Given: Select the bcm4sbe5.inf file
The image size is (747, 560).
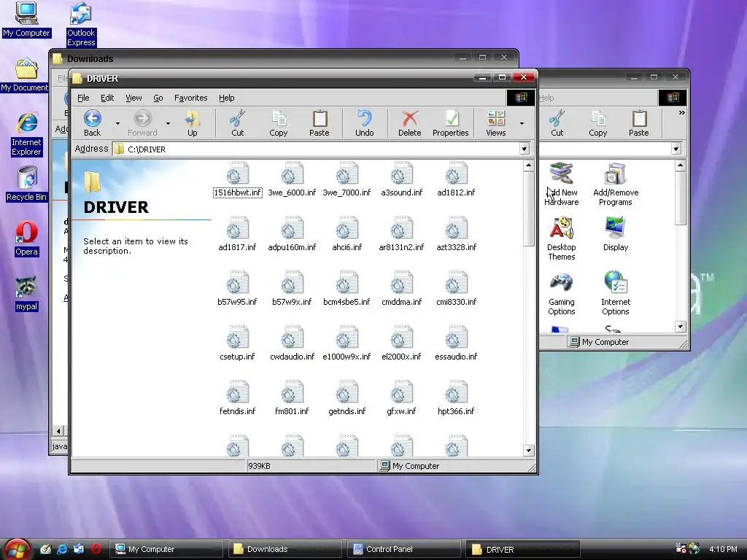Looking at the screenshot, I should point(347,289).
